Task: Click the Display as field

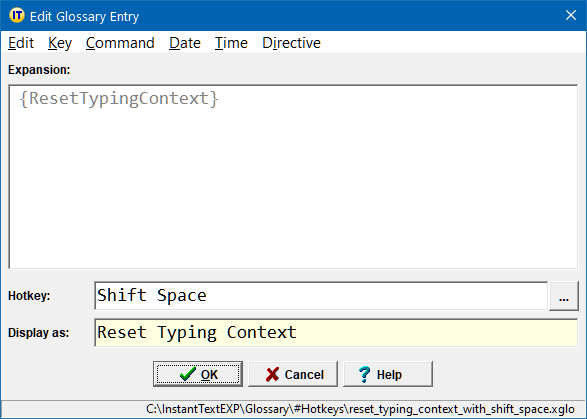Action: 336,333
